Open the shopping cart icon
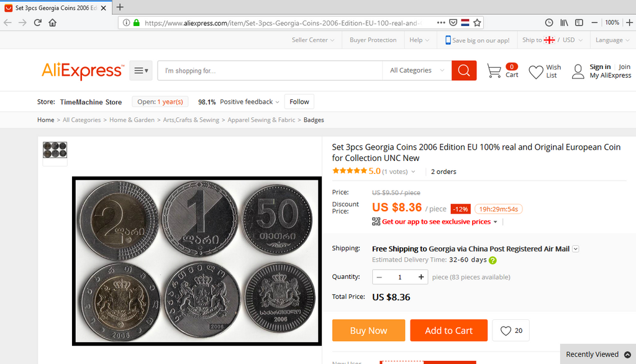 point(494,71)
